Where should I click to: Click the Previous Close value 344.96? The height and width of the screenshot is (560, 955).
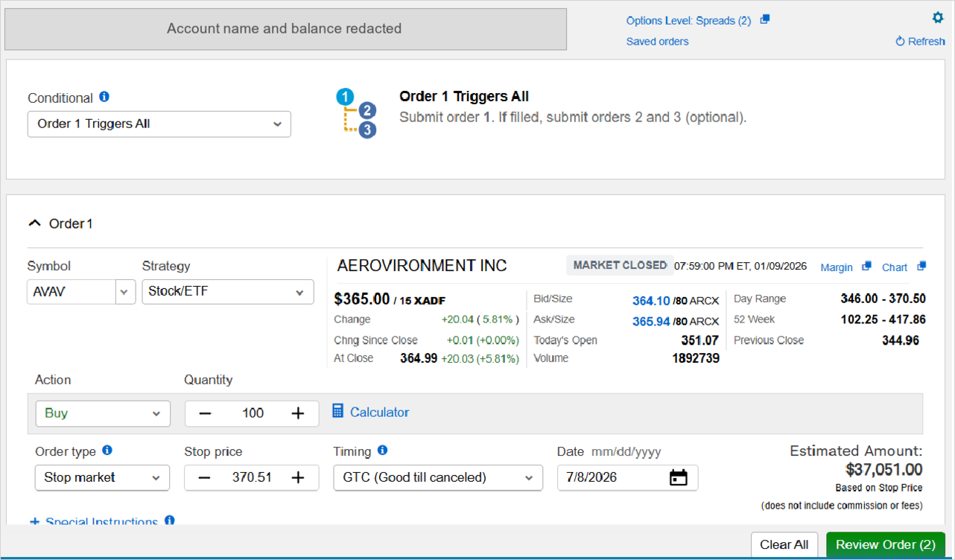point(900,340)
